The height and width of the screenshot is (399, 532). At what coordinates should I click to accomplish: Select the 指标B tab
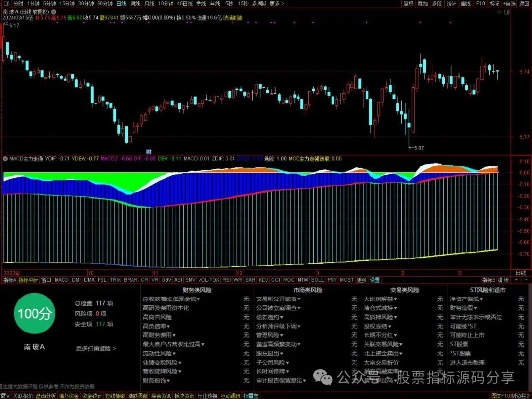pos(489,280)
